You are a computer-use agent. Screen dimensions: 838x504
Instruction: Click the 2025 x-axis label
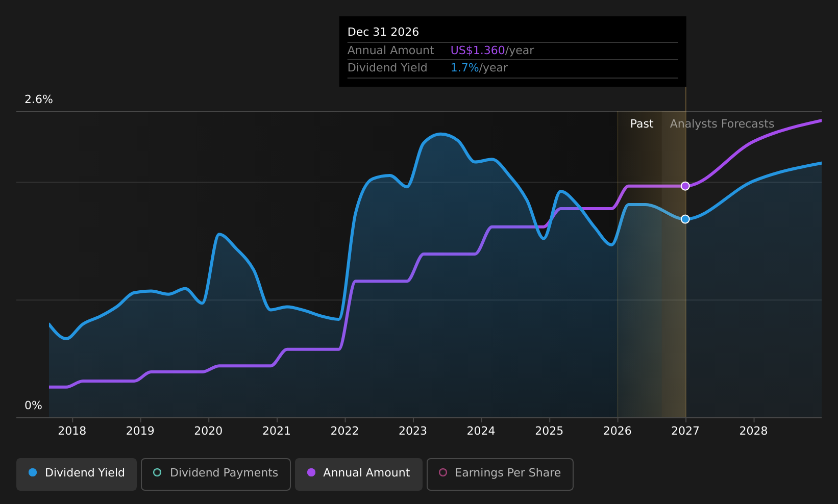(x=549, y=431)
